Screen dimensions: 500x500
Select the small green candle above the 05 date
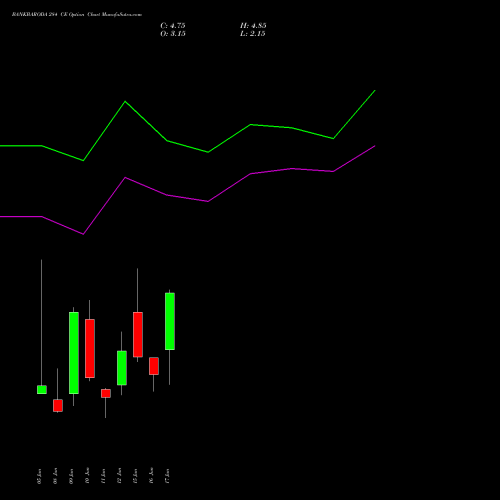42,390
